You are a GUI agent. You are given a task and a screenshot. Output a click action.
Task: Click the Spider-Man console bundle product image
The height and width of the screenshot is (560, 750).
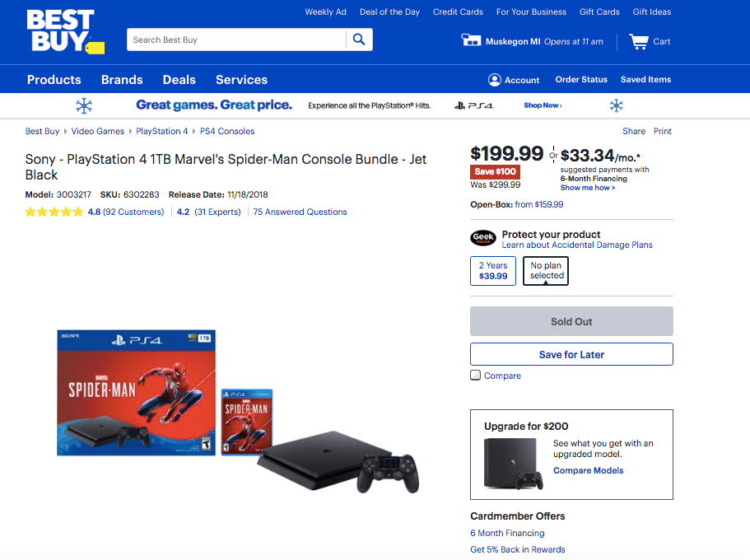point(238,410)
